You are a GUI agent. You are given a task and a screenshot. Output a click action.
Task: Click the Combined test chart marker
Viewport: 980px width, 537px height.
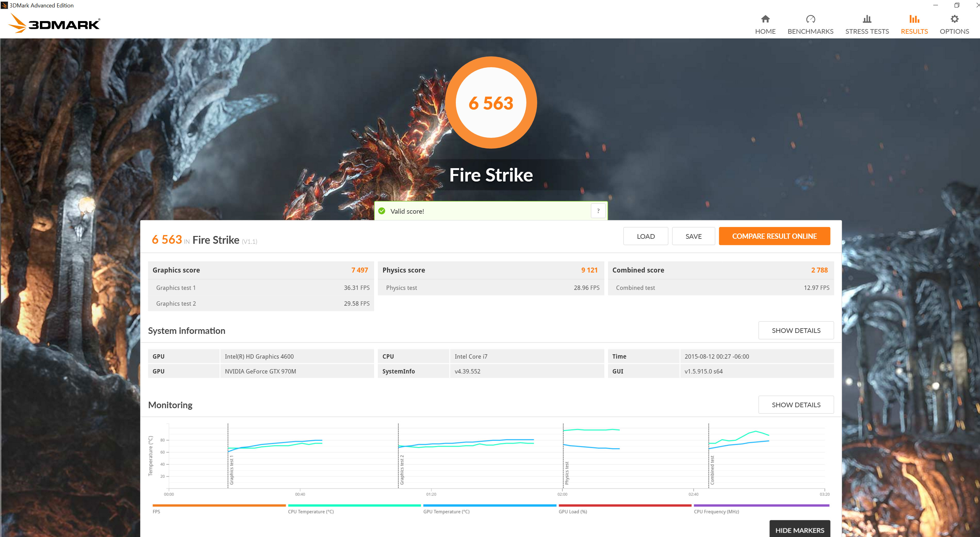712,470
